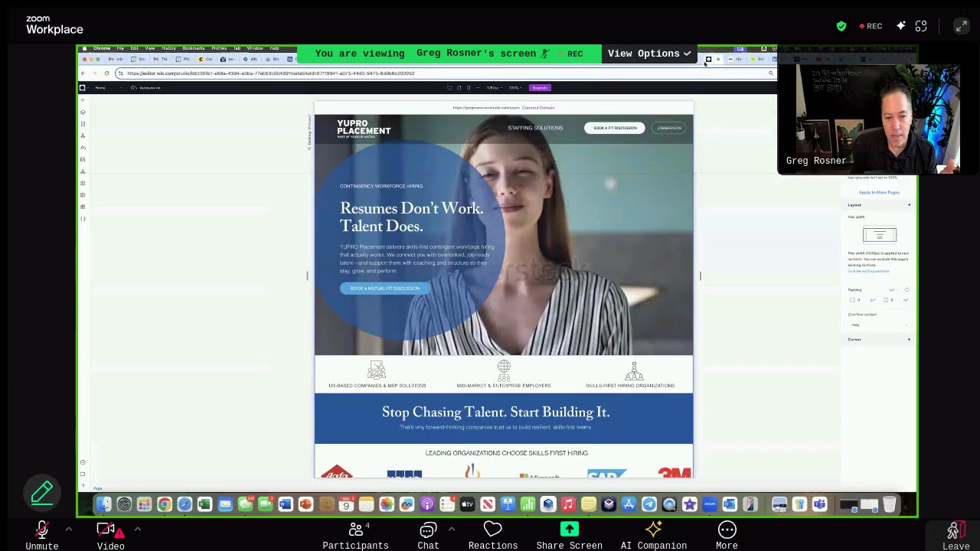Click the green annotate pencil icon
The image size is (980, 551).
[x=42, y=493]
